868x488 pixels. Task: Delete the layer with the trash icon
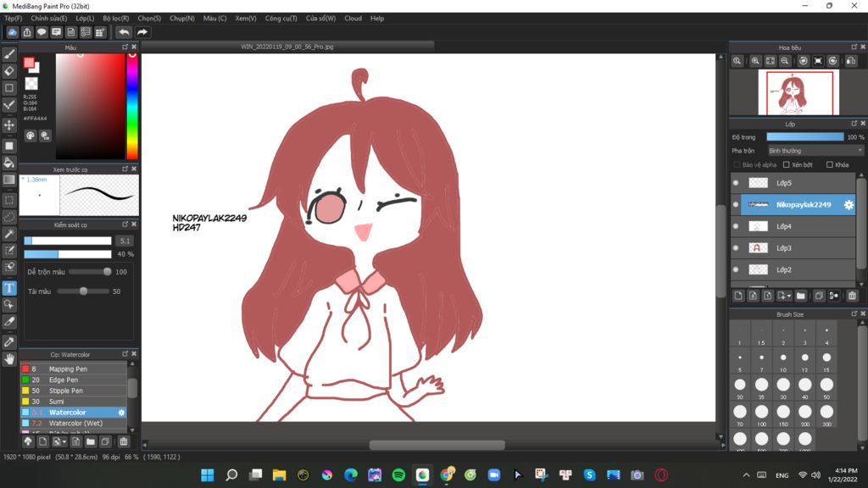[852, 296]
